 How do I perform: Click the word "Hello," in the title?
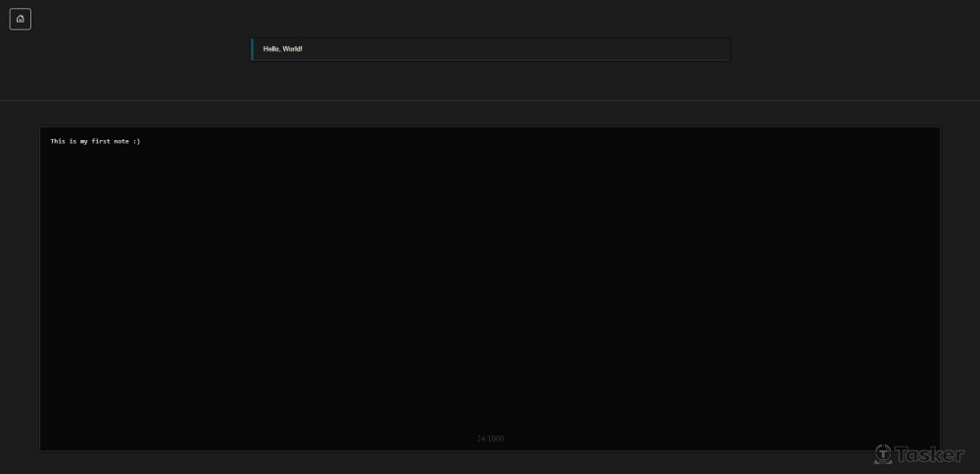pos(271,49)
